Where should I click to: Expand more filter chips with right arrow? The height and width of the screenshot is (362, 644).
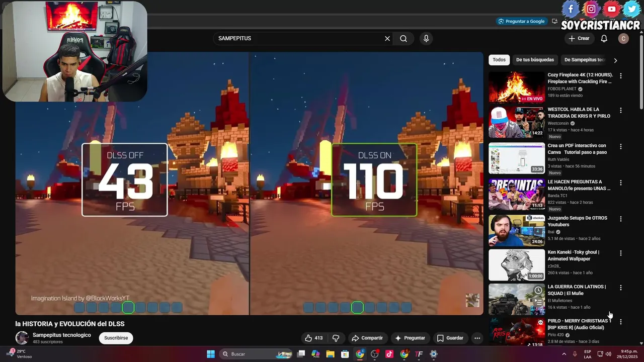pyautogui.click(x=615, y=60)
